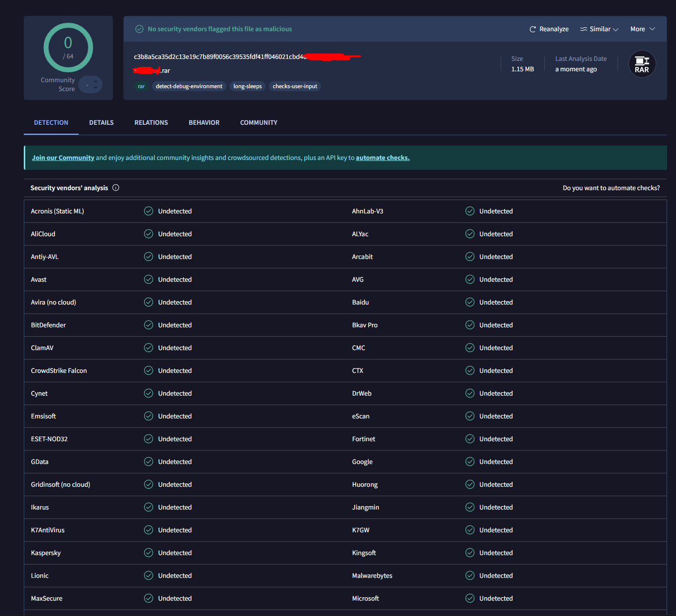This screenshot has width=676, height=616.
Task: Open the COMMUNITY tab
Action: pos(259,122)
